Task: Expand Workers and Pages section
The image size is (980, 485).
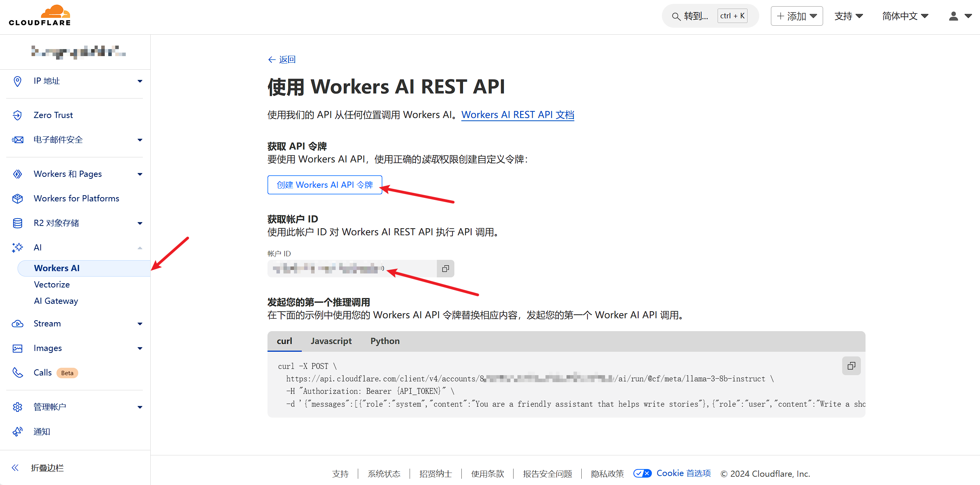Action: click(x=140, y=174)
